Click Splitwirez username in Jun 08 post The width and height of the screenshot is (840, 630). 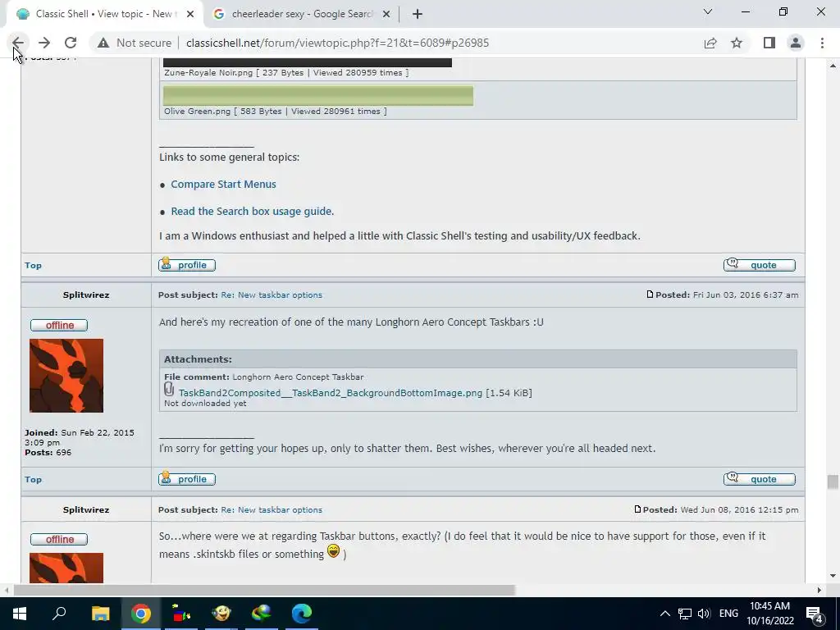(x=85, y=509)
